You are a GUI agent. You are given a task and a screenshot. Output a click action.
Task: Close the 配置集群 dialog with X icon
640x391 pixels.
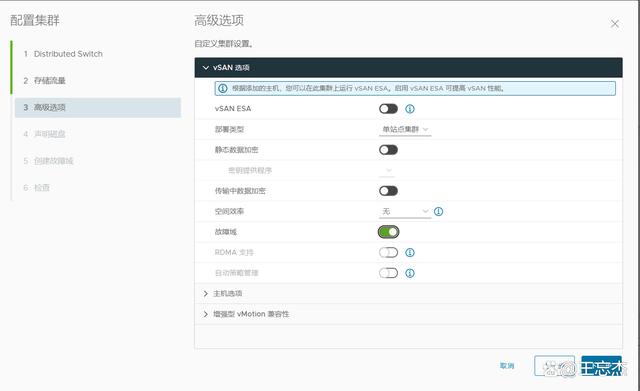coord(615,24)
